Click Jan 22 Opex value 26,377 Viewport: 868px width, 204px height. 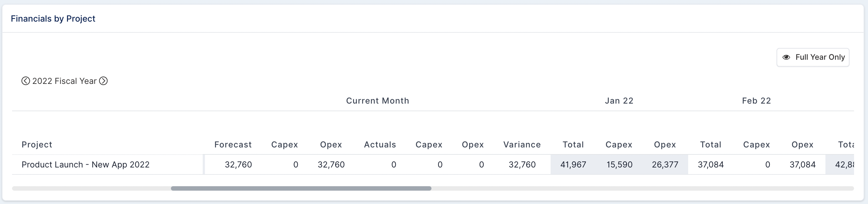(665, 165)
